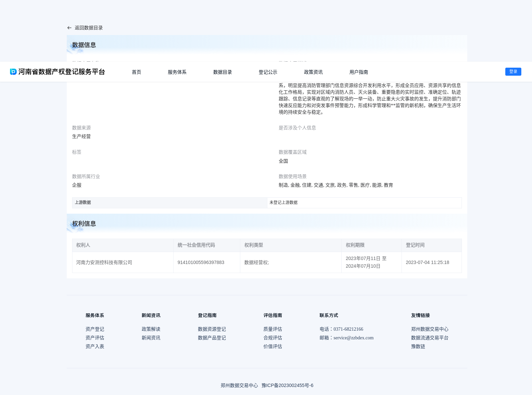Click the 数据信息 section heading

point(84,45)
